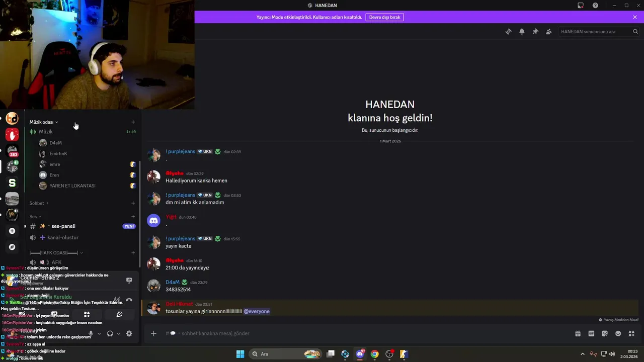644x362 pixels.
Task: Open D4aM username in chat message
Action: pos(173,282)
